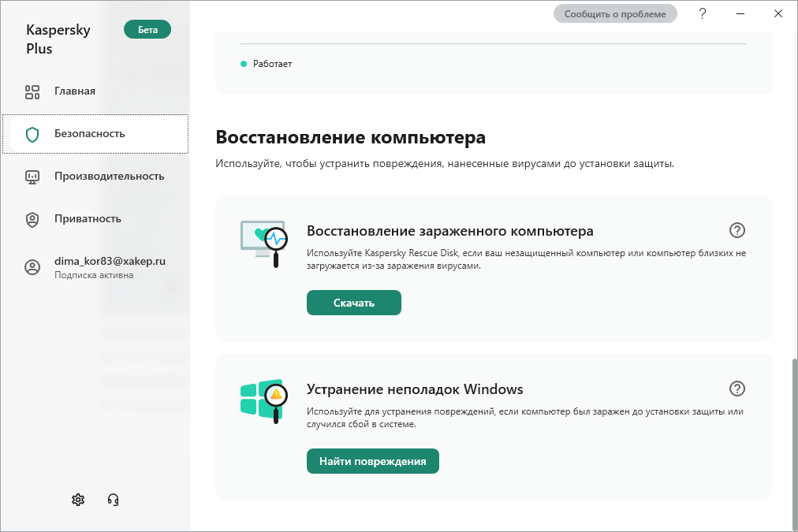Open the Главная section
The width and height of the screenshot is (798, 532).
pyautogui.click(x=95, y=91)
